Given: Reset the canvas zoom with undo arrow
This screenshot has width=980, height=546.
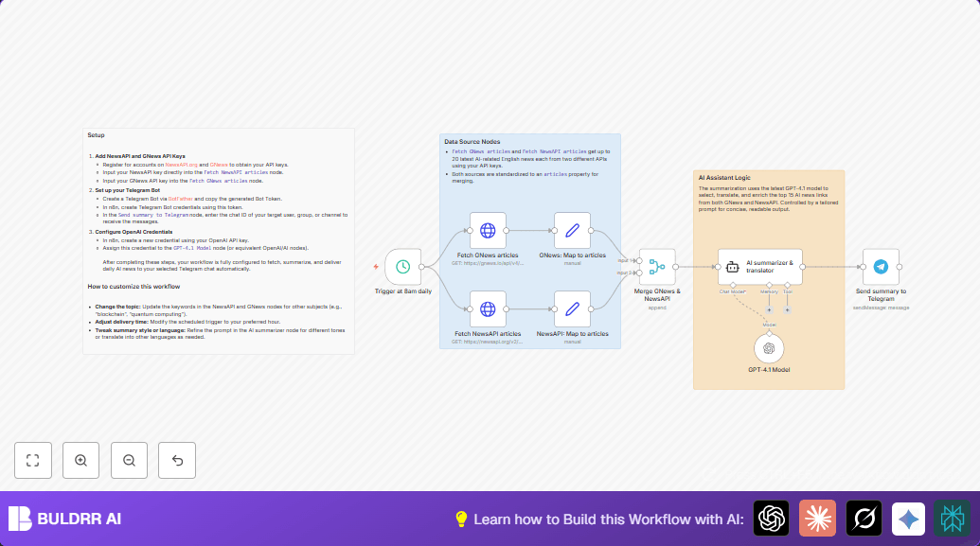Looking at the screenshot, I should (x=177, y=461).
